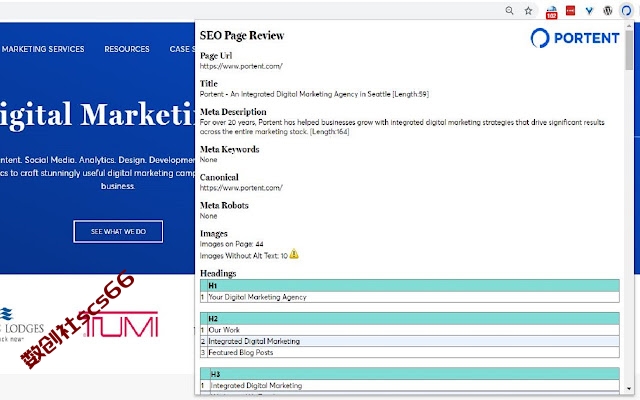
Task: Click the canonical URL value
Action: pos(241,188)
